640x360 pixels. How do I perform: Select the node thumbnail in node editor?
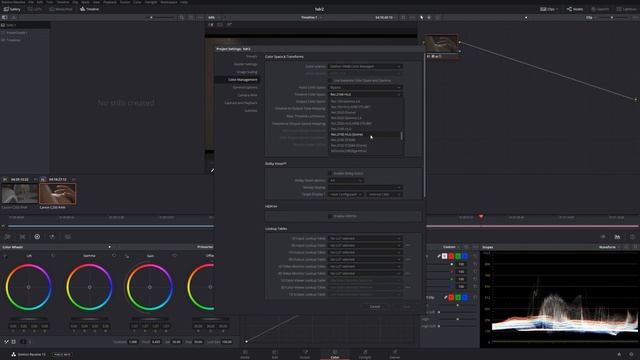(x=441, y=44)
